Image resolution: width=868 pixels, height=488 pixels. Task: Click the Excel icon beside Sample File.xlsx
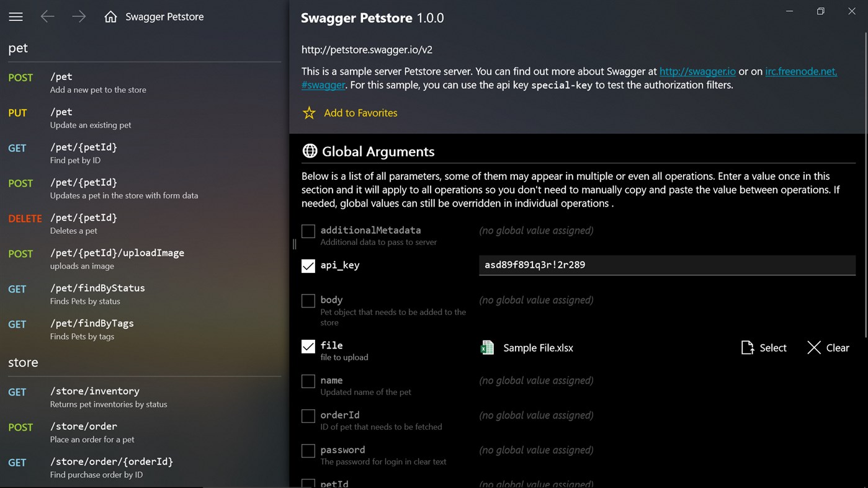click(486, 347)
